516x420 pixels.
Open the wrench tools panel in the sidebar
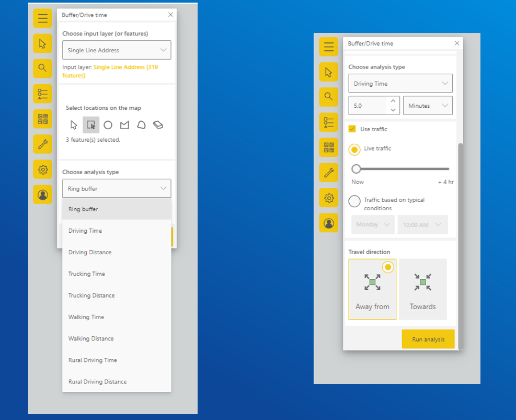[x=42, y=144]
